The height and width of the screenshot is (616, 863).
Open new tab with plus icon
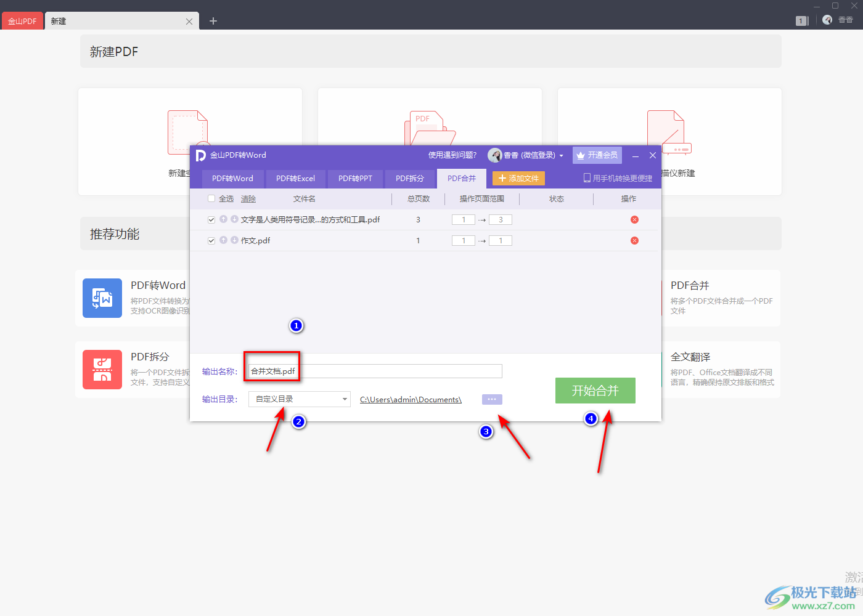pyautogui.click(x=213, y=21)
